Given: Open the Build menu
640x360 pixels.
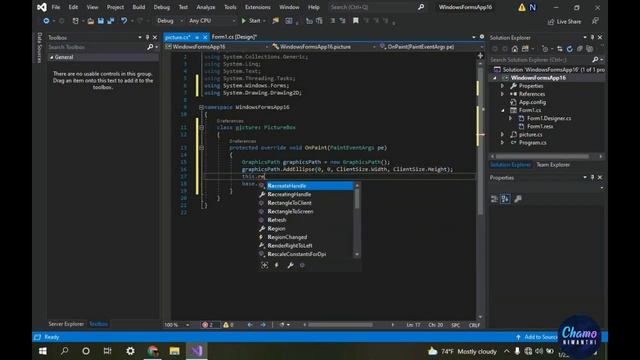Looking at the screenshot, I should click(x=138, y=7).
